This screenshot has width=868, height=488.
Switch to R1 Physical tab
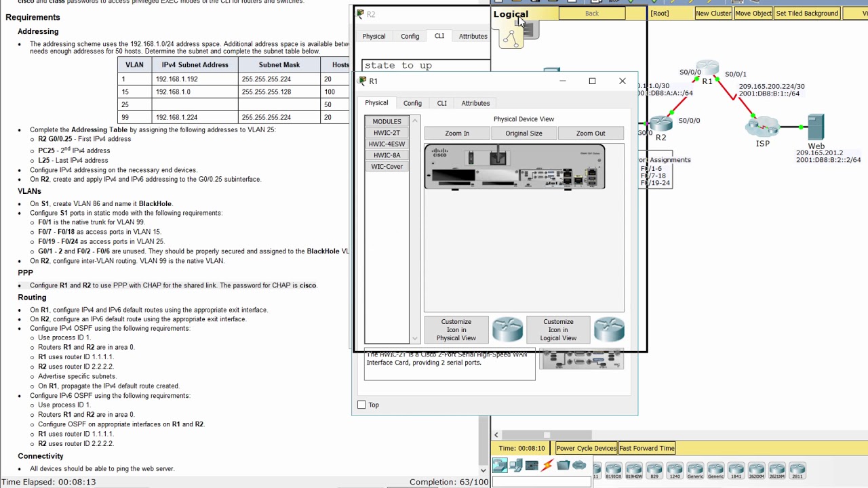(x=376, y=103)
